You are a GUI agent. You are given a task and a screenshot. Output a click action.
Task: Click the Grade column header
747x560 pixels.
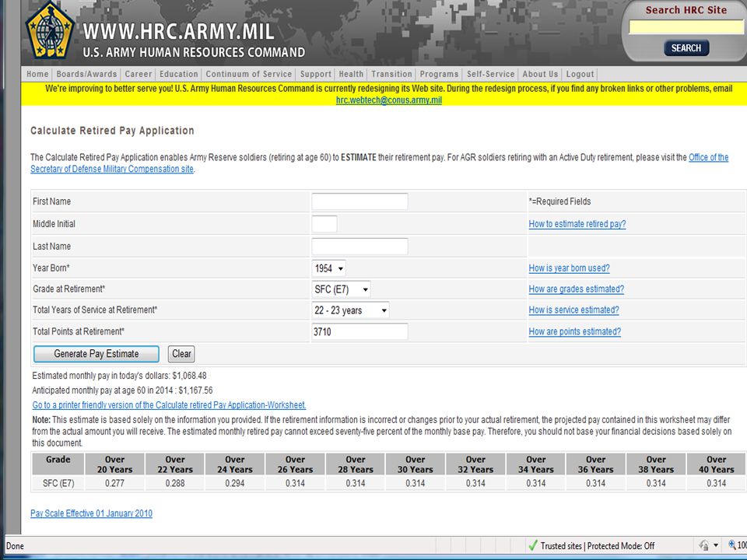[58, 464]
